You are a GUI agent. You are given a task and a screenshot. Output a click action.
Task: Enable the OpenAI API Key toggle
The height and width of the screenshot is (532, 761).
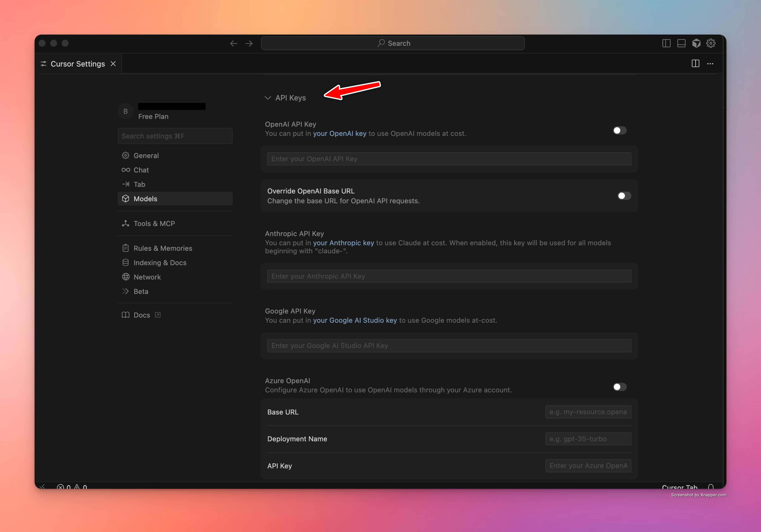pos(620,130)
